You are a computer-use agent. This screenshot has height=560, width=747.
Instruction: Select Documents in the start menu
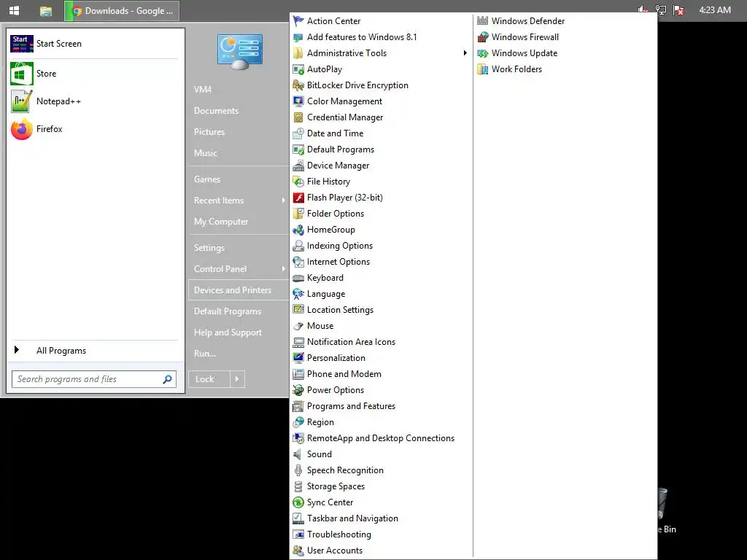(x=216, y=111)
